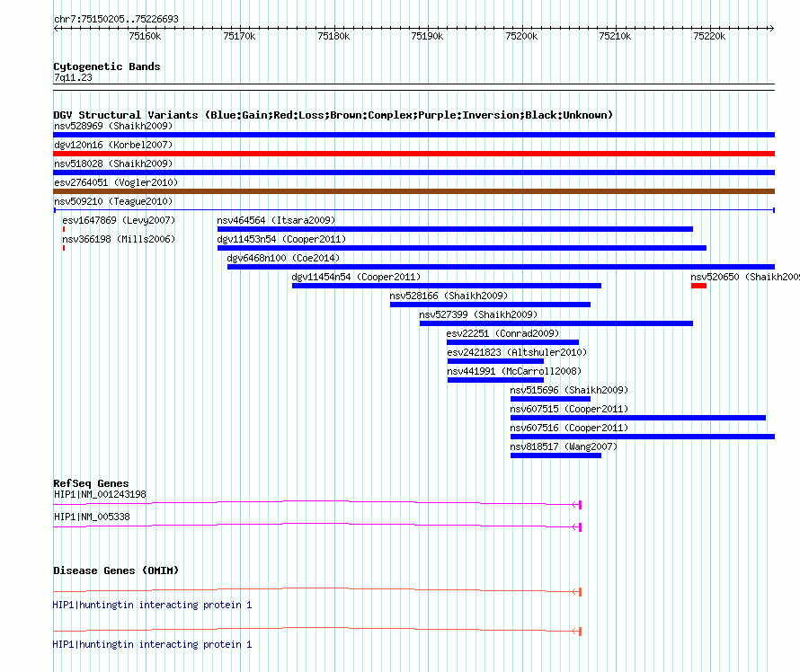
Task: Click the dgv120n16 (Korbel2007) label
Action: (113, 145)
